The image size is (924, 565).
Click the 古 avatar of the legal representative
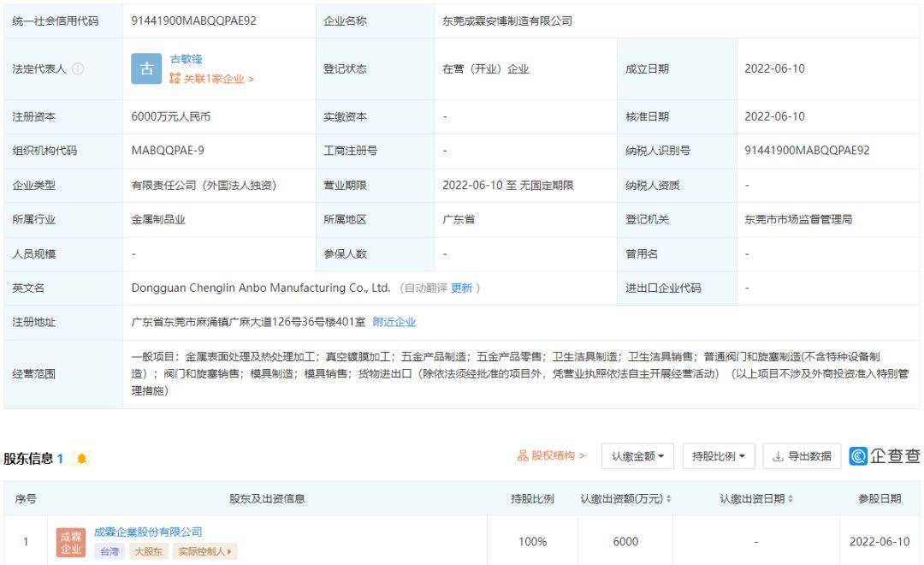tap(145, 69)
